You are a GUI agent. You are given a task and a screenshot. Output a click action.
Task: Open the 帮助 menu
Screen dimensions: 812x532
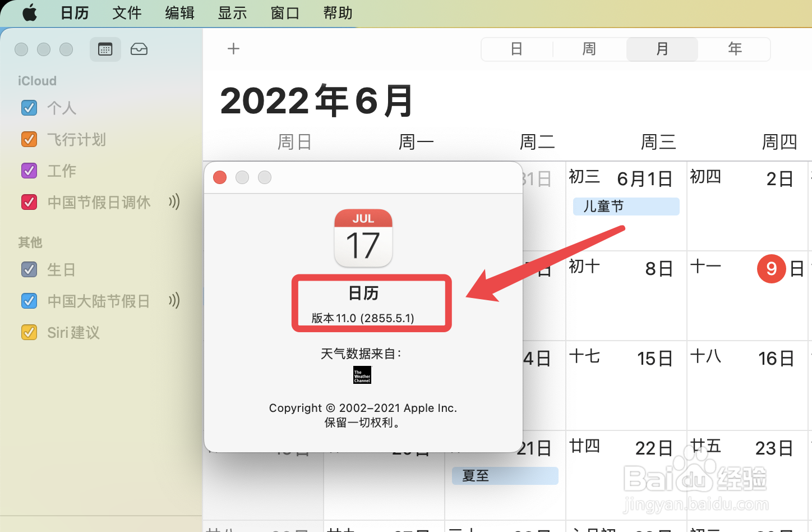pos(338,13)
